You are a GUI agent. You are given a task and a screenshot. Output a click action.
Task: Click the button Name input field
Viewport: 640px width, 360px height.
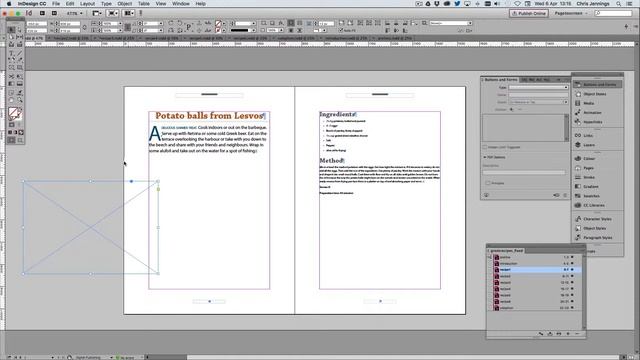coord(538,95)
